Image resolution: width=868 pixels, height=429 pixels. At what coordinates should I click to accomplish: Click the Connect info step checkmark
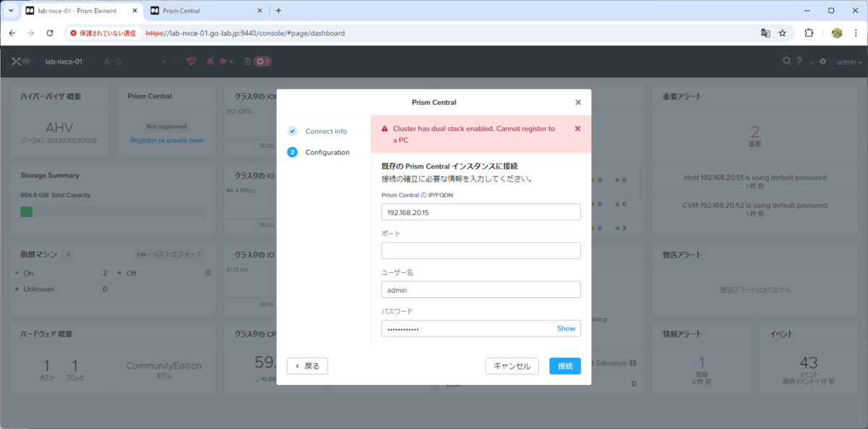click(292, 131)
